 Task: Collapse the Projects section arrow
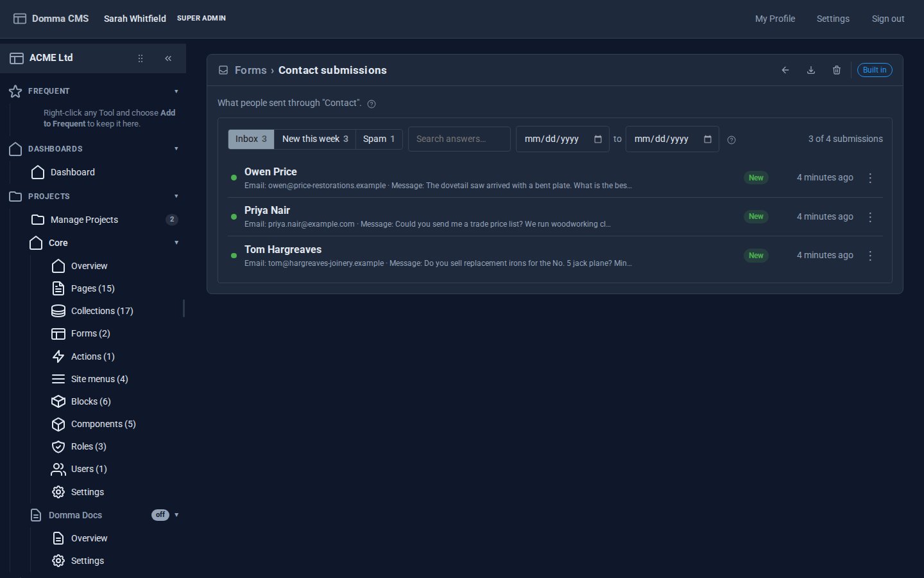coord(176,197)
